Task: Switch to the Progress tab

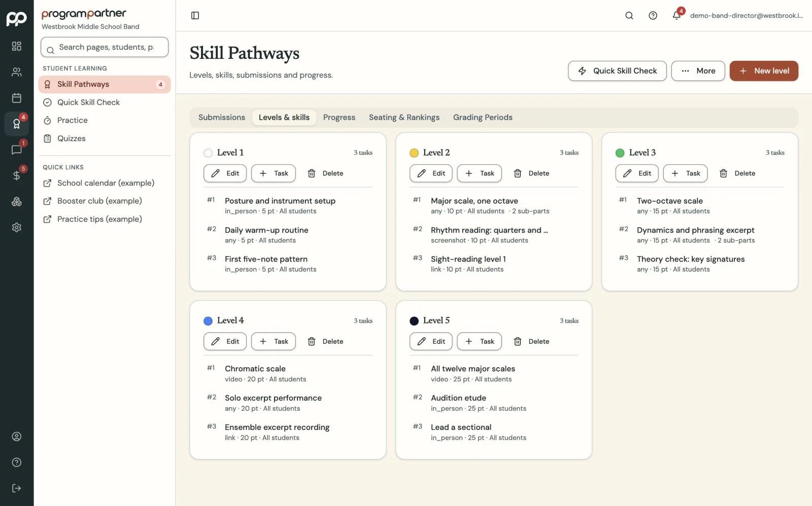Action: click(x=339, y=118)
